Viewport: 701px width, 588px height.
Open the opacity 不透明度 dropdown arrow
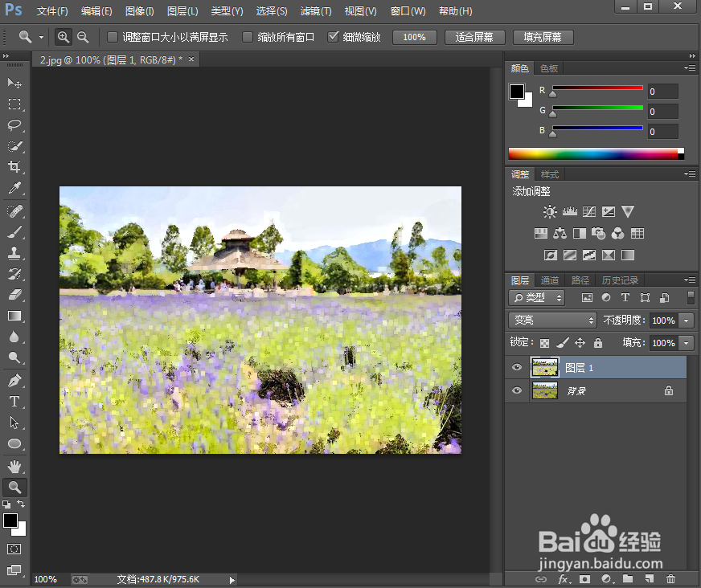pyautogui.click(x=687, y=321)
